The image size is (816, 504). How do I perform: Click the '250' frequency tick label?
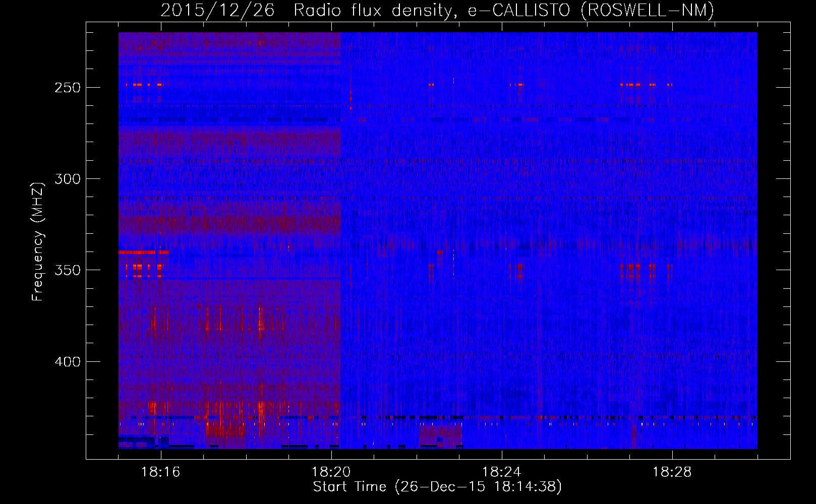pyautogui.click(x=67, y=88)
